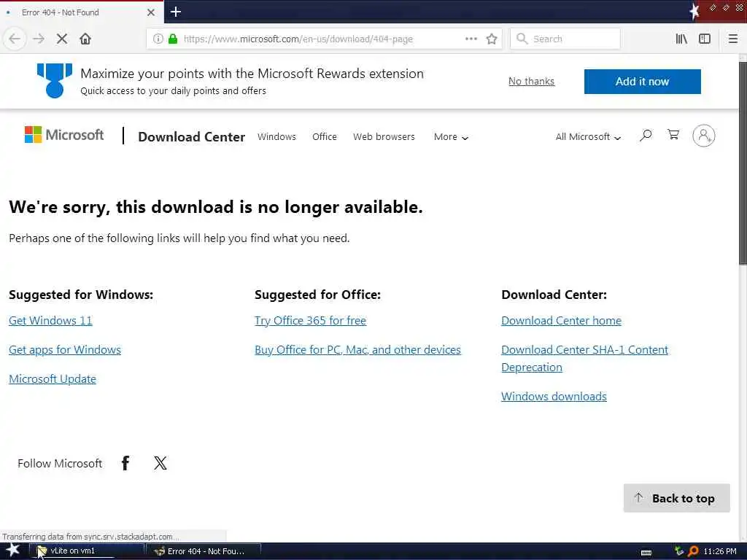Screen dimensions: 747x560
Task: Select Error 404 - Not Fou... taskbar item
Action: click(204, 551)
